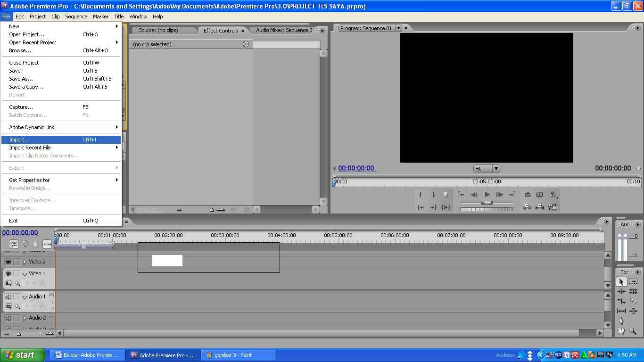This screenshot has width=644, height=362.
Task: Select the Hand tool
Action: pos(621,331)
